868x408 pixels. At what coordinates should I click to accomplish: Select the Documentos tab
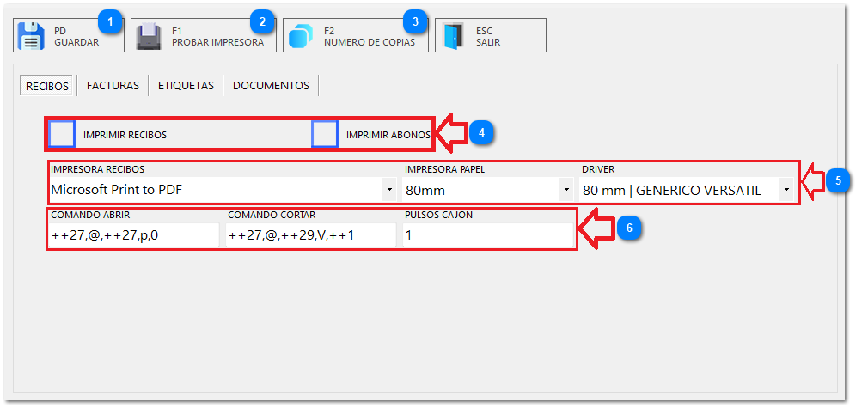point(271,86)
